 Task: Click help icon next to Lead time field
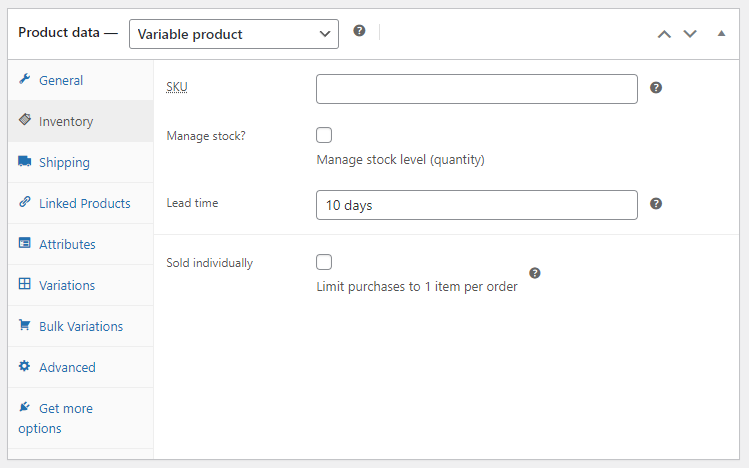pyautogui.click(x=656, y=204)
